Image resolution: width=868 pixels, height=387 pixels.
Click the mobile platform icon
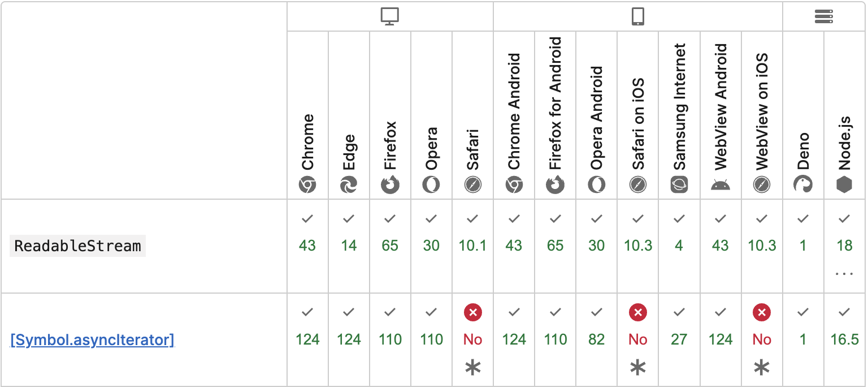tap(638, 17)
